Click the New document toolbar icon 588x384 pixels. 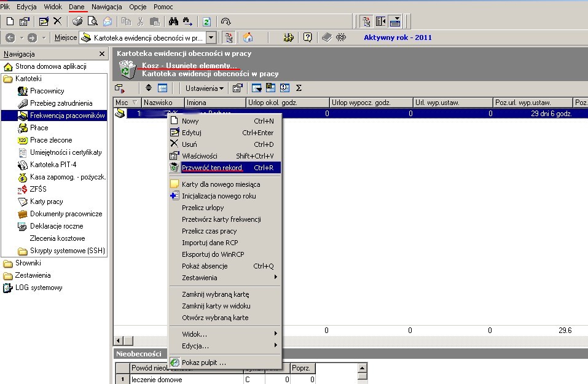(x=10, y=22)
